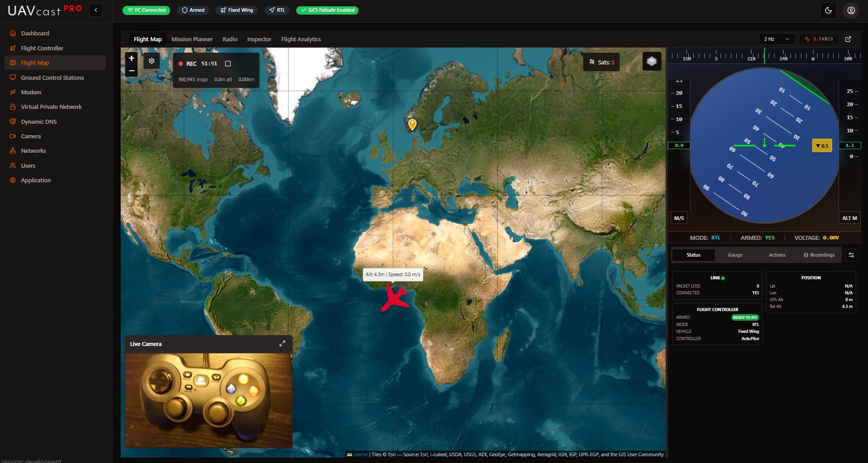Click the red aircraft on map
Screen dimensions: 868x463
point(394,297)
